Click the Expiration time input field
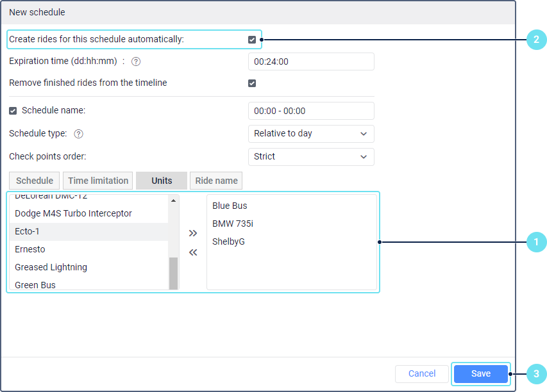Screen dimensions: 547x392 point(310,61)
